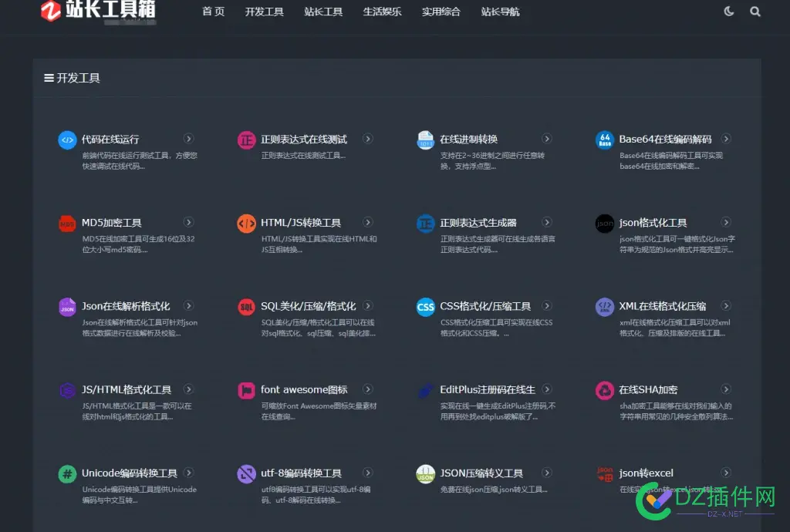Open the EditPlus注册码在线生 link
Viewport: 790px width, 532px height.
[486, 389]
